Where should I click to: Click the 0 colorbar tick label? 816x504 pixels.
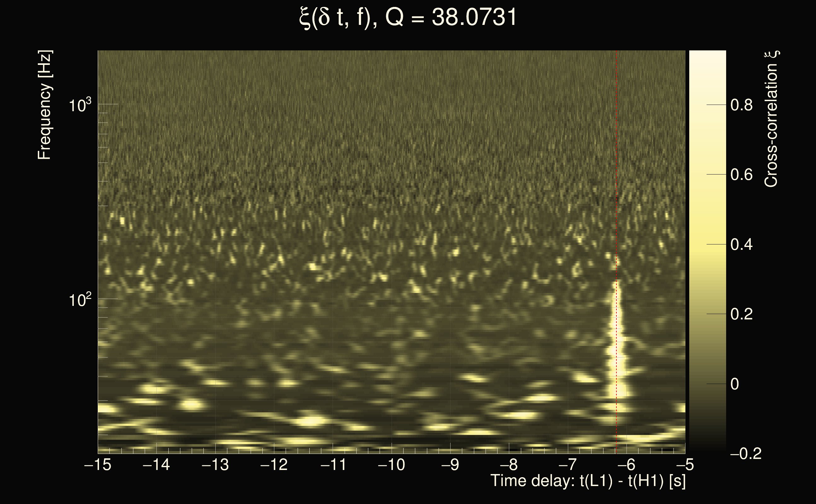(735, 384)
